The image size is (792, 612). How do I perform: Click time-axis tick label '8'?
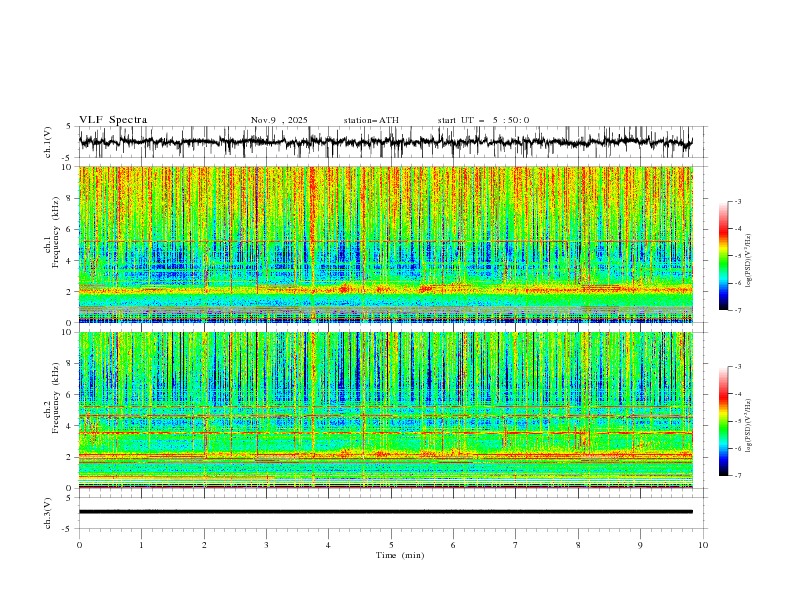pyautogui.click(x=578, y=545)
